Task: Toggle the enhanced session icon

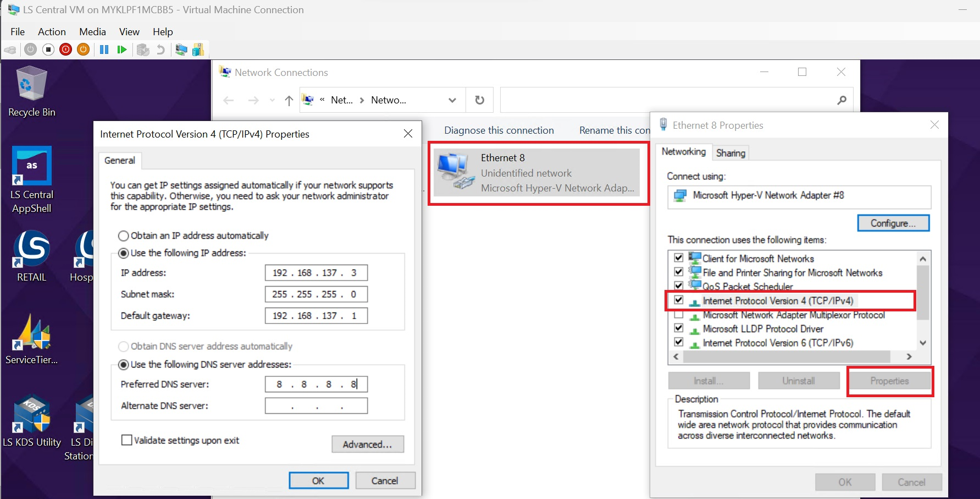Action: pyautogui.click(x=181, y=50)
